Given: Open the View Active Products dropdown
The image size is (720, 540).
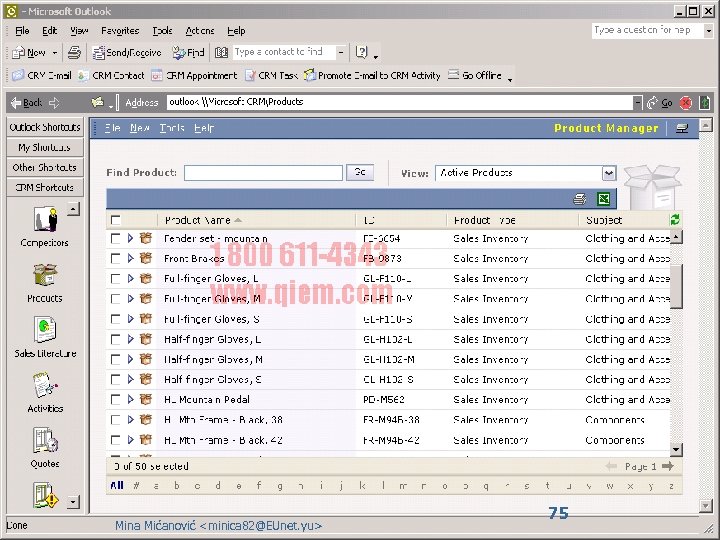Looking at the screenshot, I should 608,173.
